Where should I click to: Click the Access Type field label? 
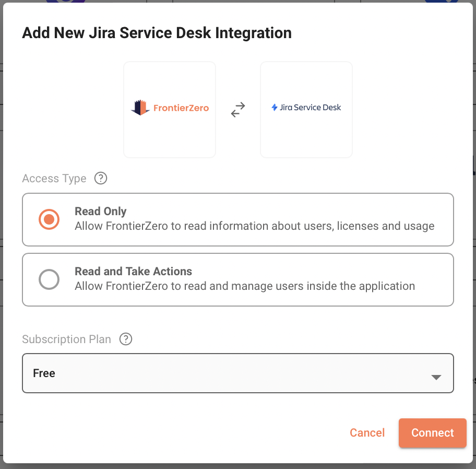click(x=54, y=179)
